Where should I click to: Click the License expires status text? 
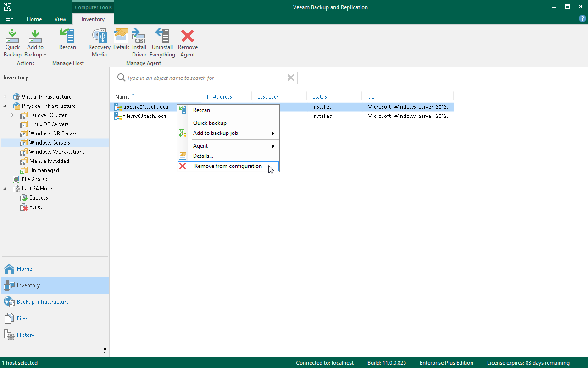528,363
